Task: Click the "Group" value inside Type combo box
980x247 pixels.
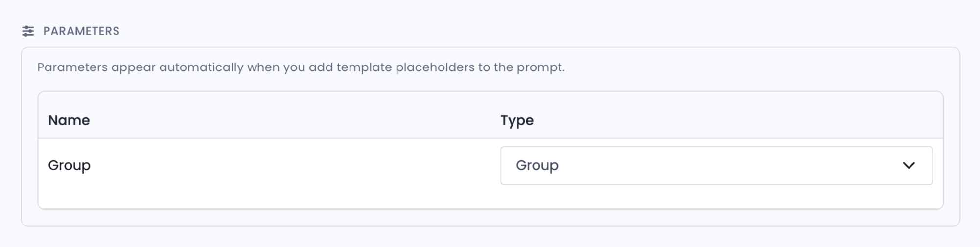Action: tap(537, 165)
